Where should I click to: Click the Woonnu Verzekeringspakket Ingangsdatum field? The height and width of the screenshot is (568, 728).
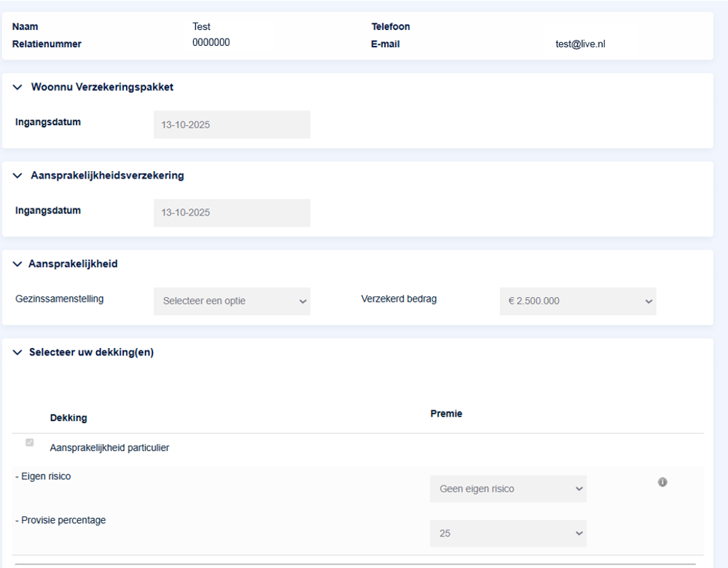click(232, 125)
